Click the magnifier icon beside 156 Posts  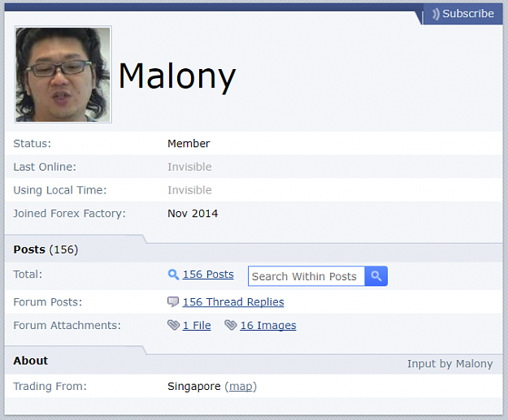pos(173,275)
